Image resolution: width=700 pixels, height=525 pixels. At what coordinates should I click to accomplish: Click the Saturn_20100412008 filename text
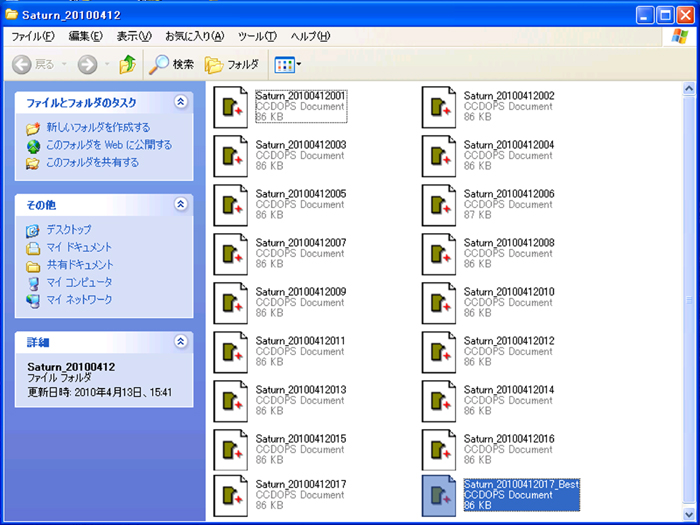pyautogui.click(x=509, y=243)
